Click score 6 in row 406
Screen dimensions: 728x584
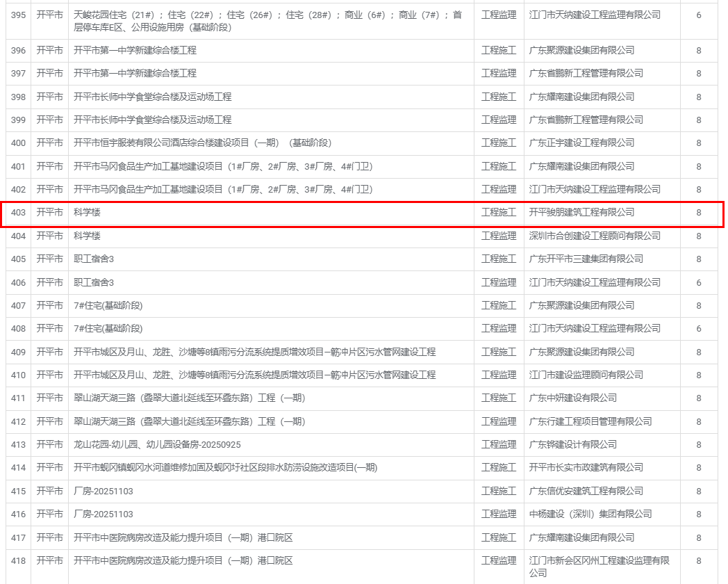pyautogui.click(x=699, y=282)
